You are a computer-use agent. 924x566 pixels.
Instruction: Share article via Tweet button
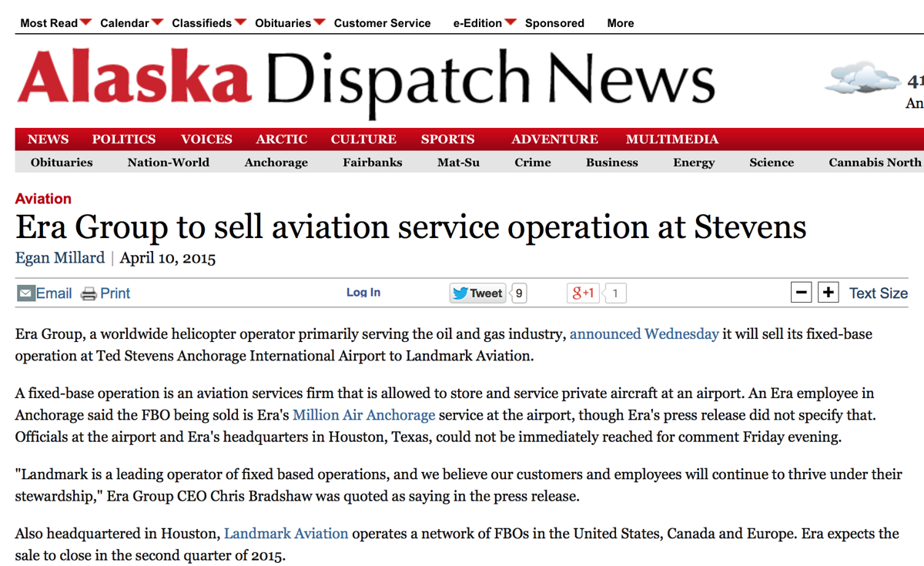pos(477,293)
